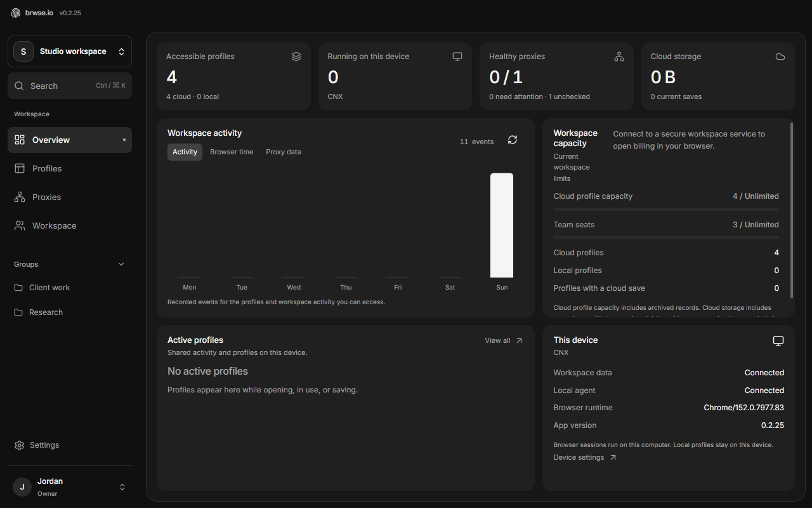Switch to the Proxy data tab
Viewport: 812px width, 508px height.
pos(284,152)
